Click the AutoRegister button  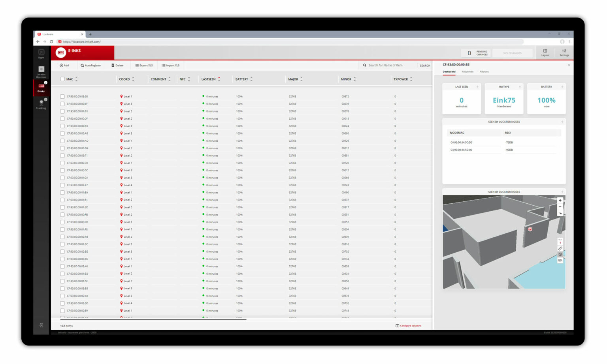(x=90, y=66)
